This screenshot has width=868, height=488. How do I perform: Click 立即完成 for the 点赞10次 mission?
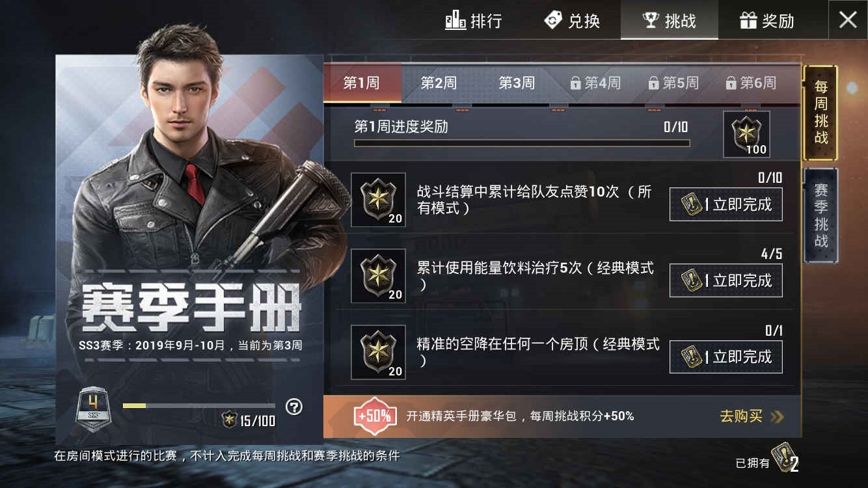click(726, 204)
